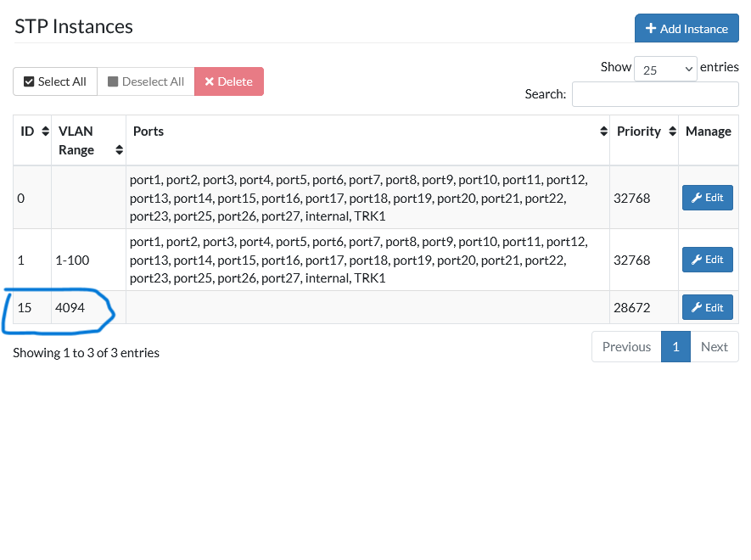Open the Show entries dropdown
The image size is (751, 560).
[665, 70]
